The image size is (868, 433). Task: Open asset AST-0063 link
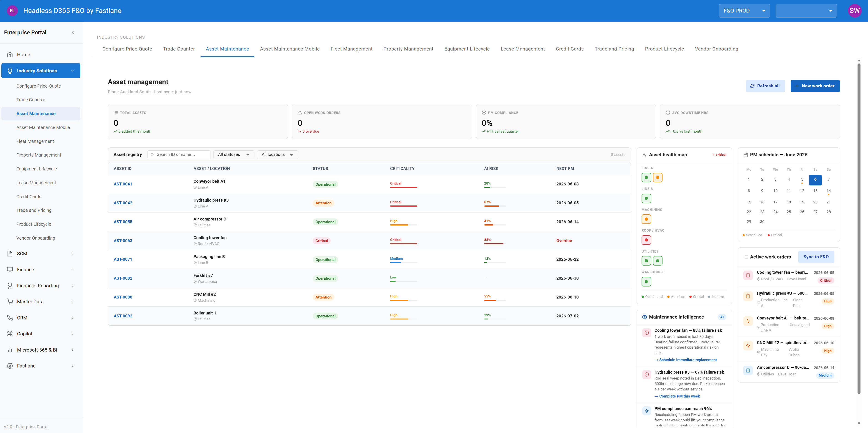pos(123,241)
